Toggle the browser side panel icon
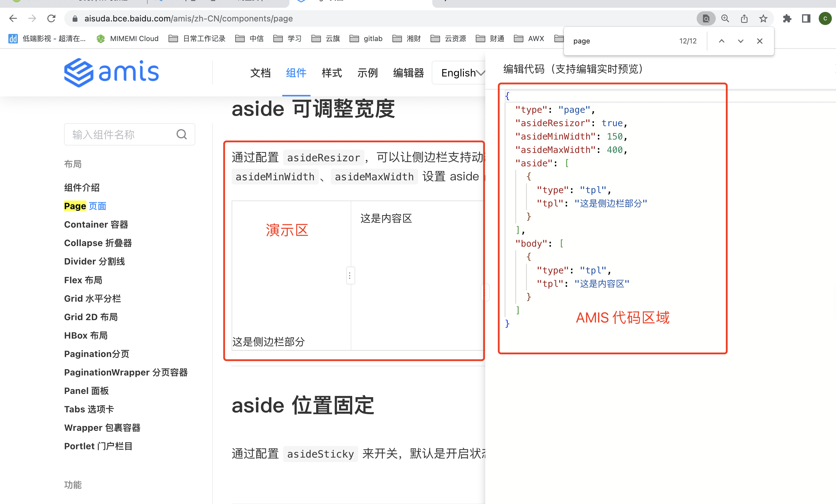The width and height of the screenshot is (836, 504). pos(806,18)
